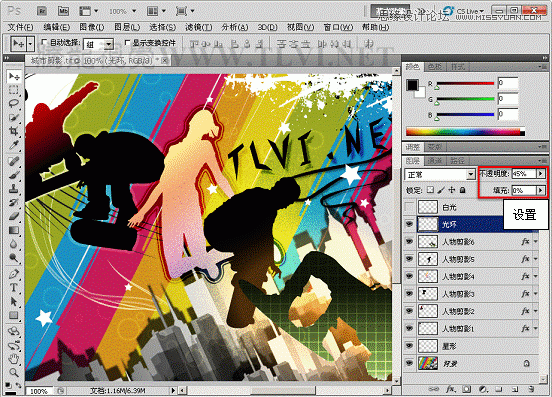The height and width of the screenshot is (397, 552).
Task: Hide the 人物剪影4 layer
Action: (409, 276)
